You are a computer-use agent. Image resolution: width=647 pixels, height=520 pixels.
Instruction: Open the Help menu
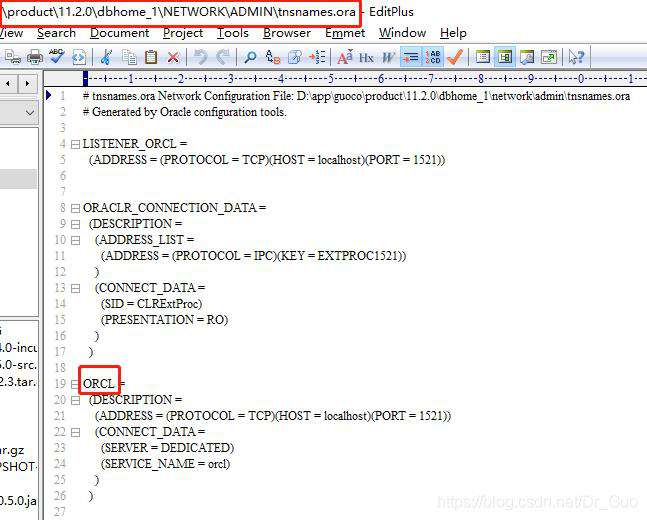point(453,33)
